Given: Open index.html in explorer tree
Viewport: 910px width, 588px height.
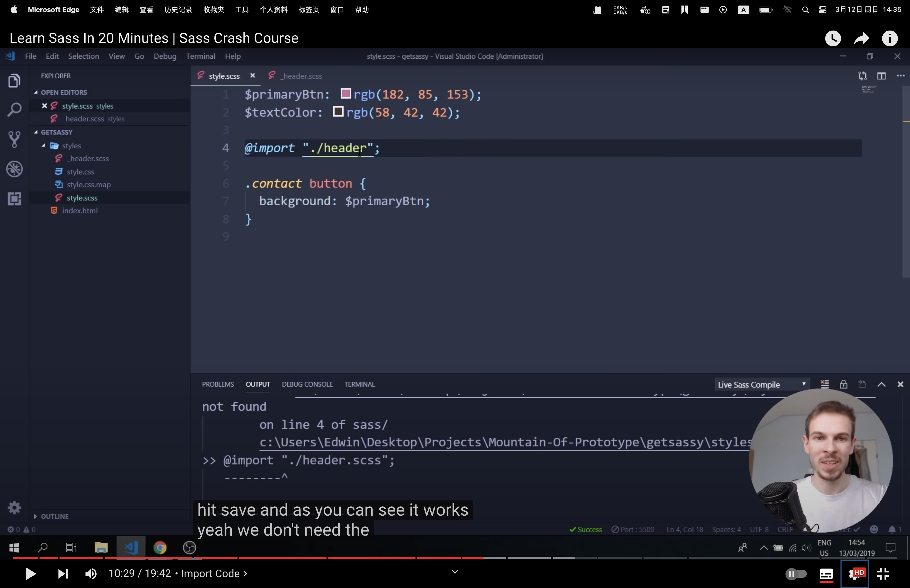Looking at the screenshot, I should tap(80, 211).
